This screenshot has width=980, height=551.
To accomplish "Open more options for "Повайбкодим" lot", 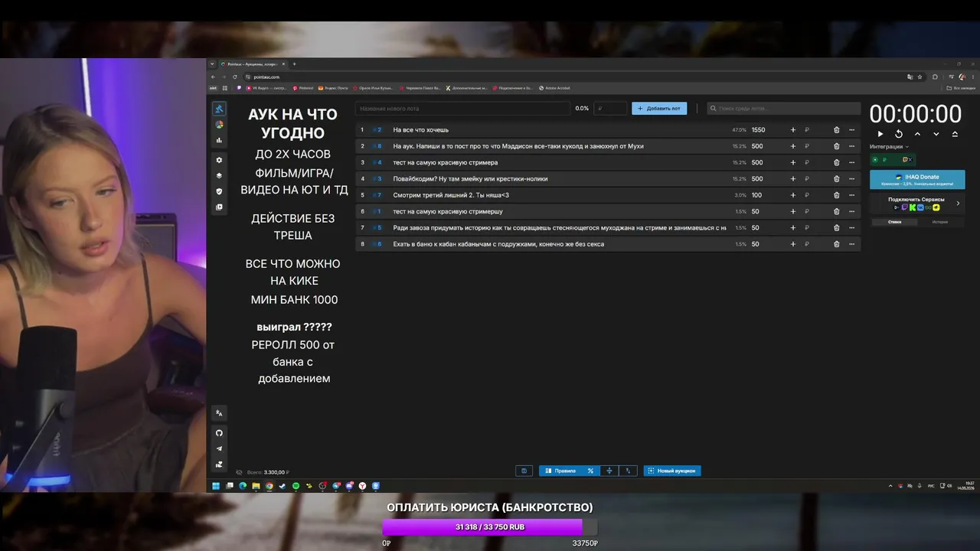I will point(851,179).
